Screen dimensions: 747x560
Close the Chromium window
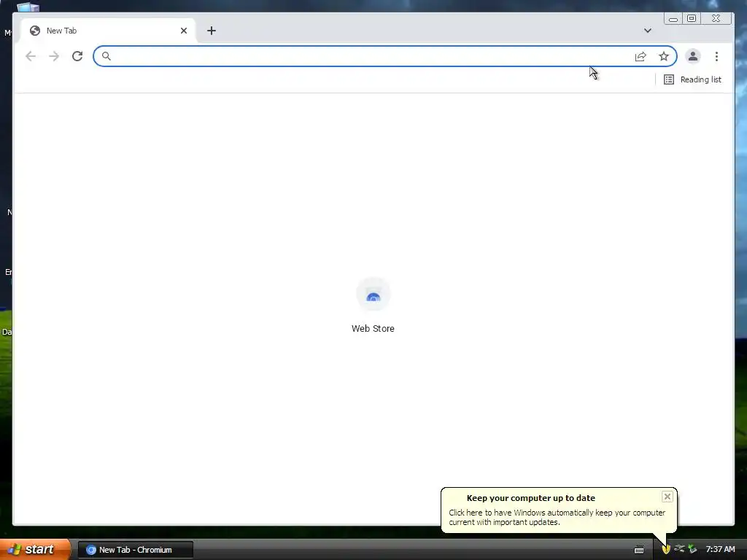[716, 18]
